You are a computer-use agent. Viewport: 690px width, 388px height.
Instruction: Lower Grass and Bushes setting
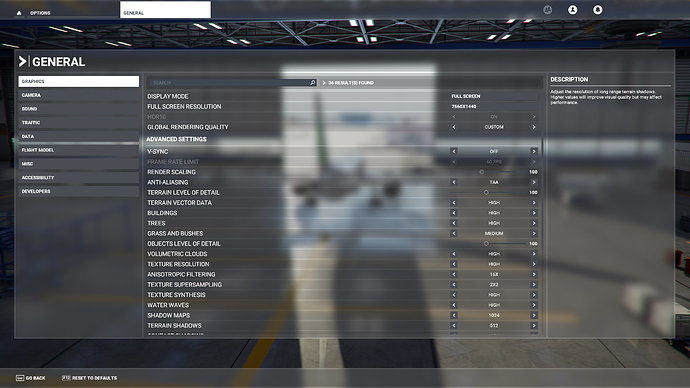454,234
